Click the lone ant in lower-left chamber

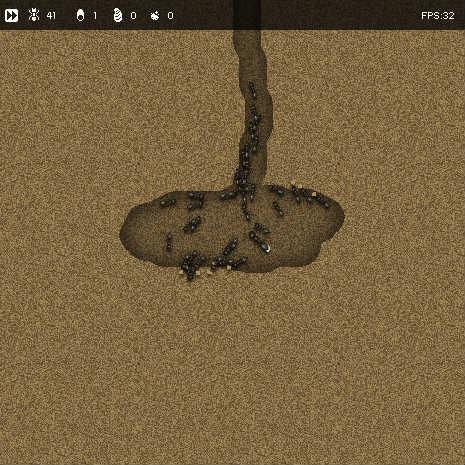[169, 242]
